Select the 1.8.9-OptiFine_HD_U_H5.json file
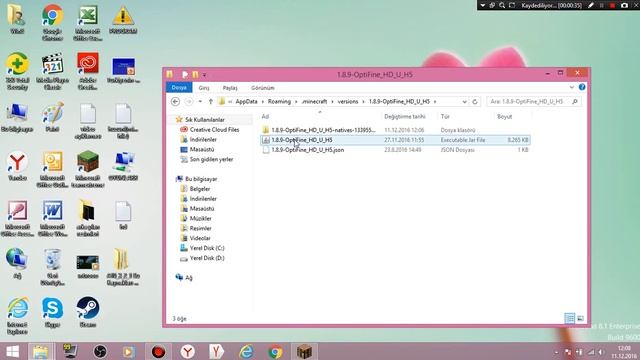 395,150
